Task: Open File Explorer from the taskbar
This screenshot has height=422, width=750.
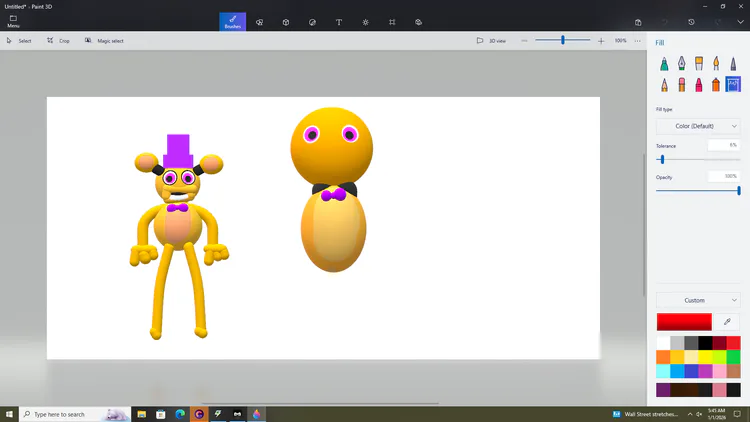Action: tap(142, 414)
